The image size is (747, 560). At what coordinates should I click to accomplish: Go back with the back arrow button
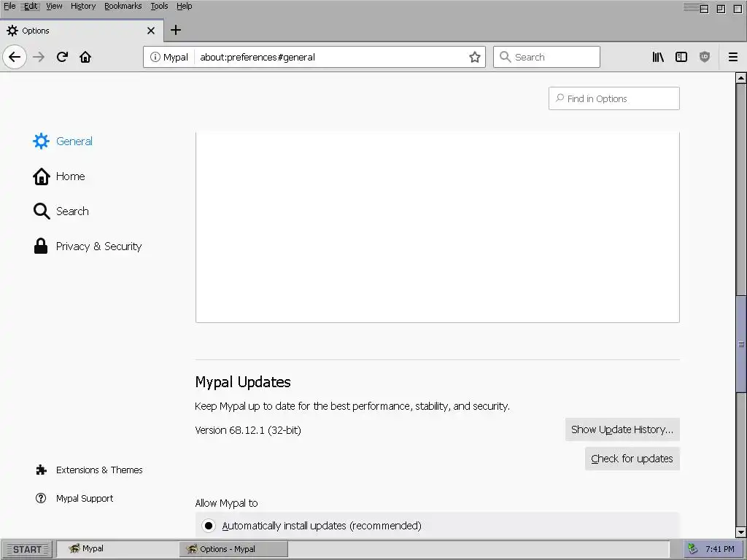[15, 57]
